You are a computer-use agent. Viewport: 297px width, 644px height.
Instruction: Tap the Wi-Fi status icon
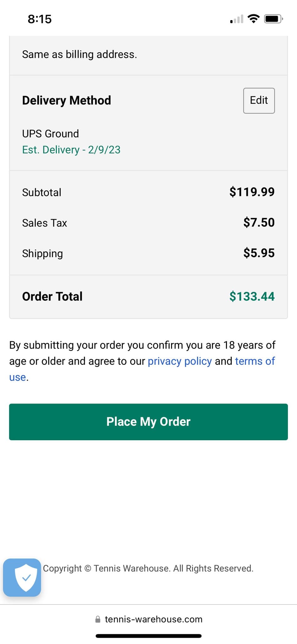(x=253, y=19)
